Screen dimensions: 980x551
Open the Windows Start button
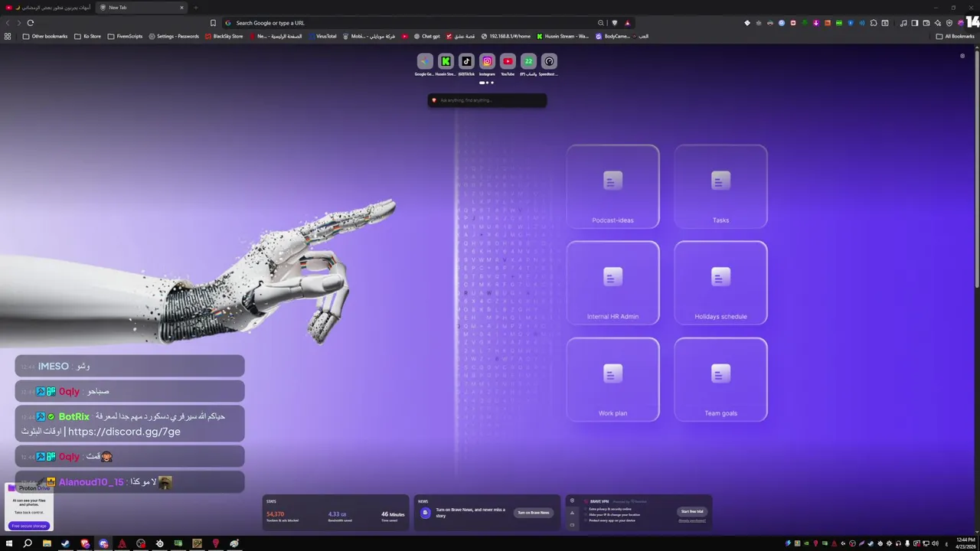click(x=9, y=544)
